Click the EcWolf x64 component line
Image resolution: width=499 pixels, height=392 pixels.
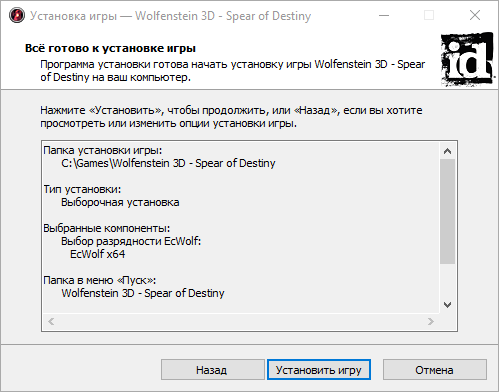pos(98,254)
